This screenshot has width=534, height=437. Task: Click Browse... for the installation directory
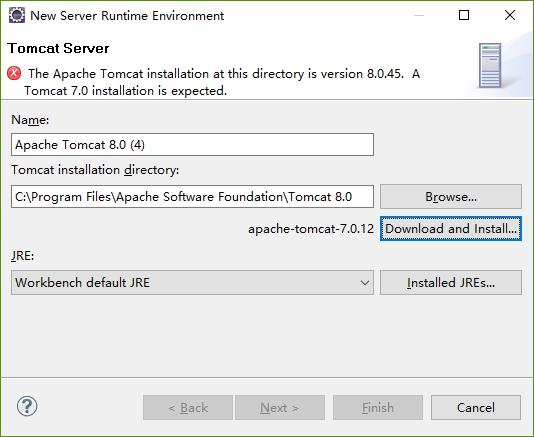(x=451, y=197)
